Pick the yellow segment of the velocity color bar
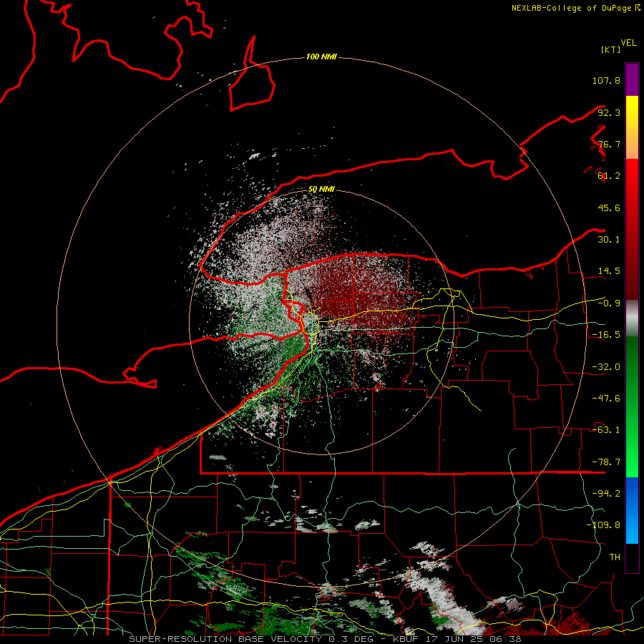Image resolution: width=644 pixels, height=644 pixels. click(x=632, y=127)
